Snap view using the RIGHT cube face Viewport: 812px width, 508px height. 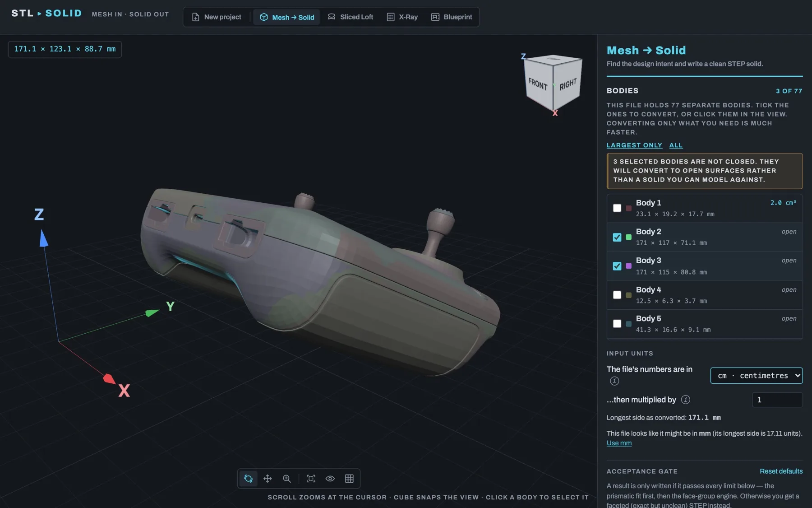[568, 84]
